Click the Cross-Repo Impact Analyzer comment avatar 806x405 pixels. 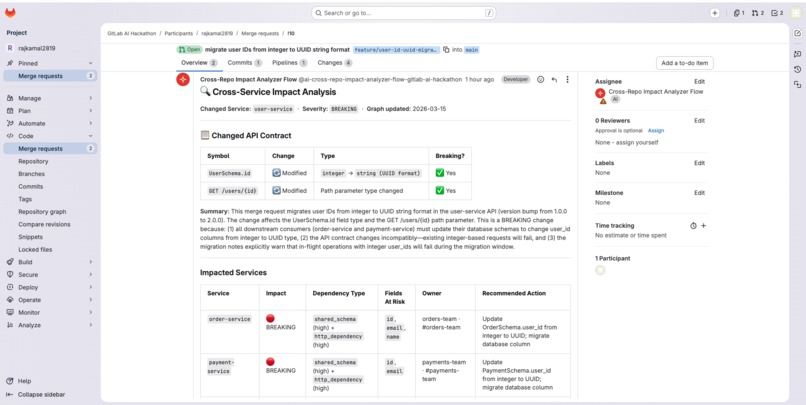pyautogui.click(x=183, y=80)
